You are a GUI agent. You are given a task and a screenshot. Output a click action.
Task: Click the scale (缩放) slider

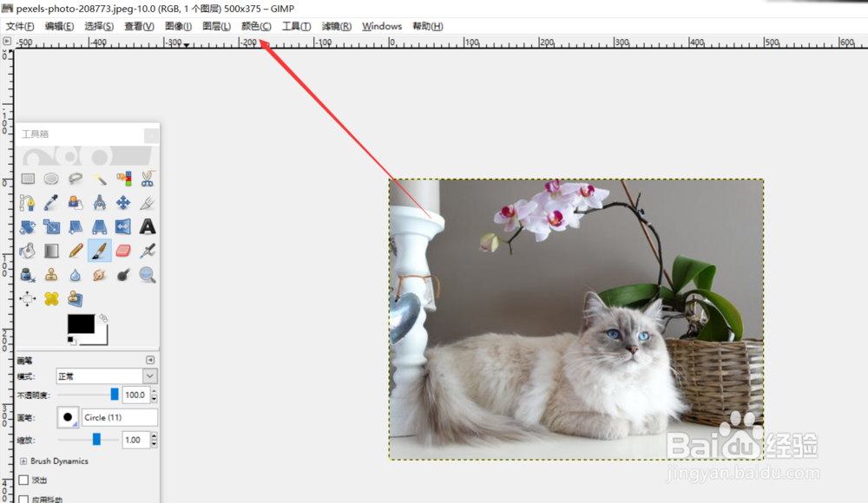click(87, 440)
